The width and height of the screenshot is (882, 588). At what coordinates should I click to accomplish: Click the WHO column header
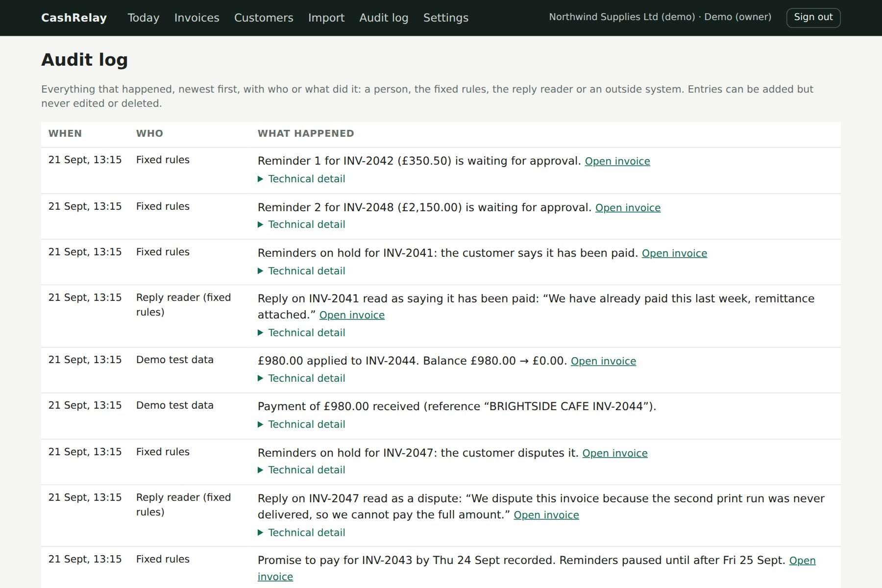149,133
